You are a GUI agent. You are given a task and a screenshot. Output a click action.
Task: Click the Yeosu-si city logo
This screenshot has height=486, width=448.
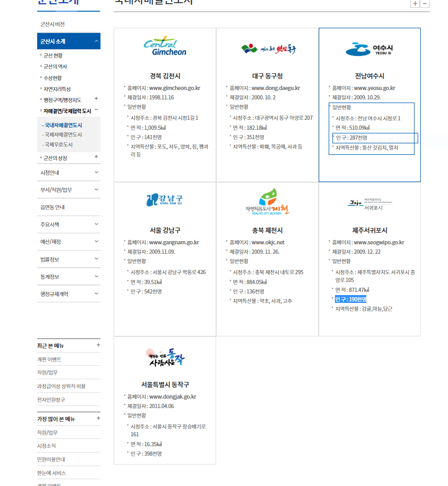(369, 50)
